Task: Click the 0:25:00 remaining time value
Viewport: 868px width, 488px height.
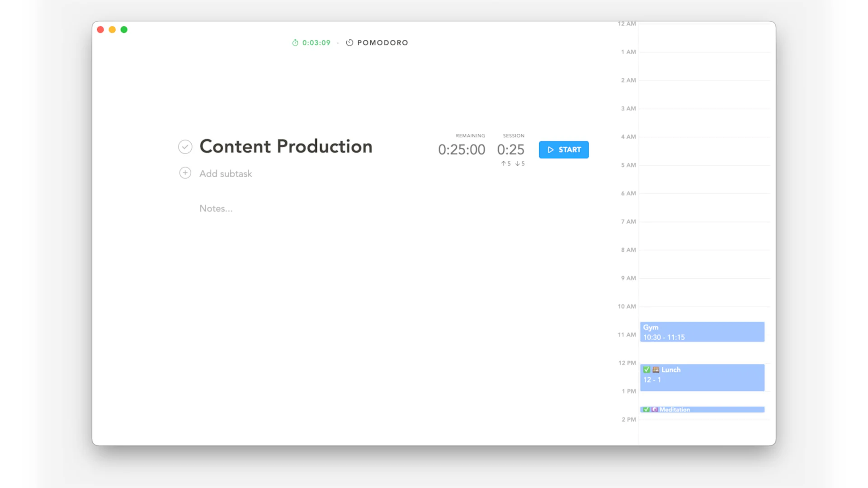Action: tap(461, 149)
